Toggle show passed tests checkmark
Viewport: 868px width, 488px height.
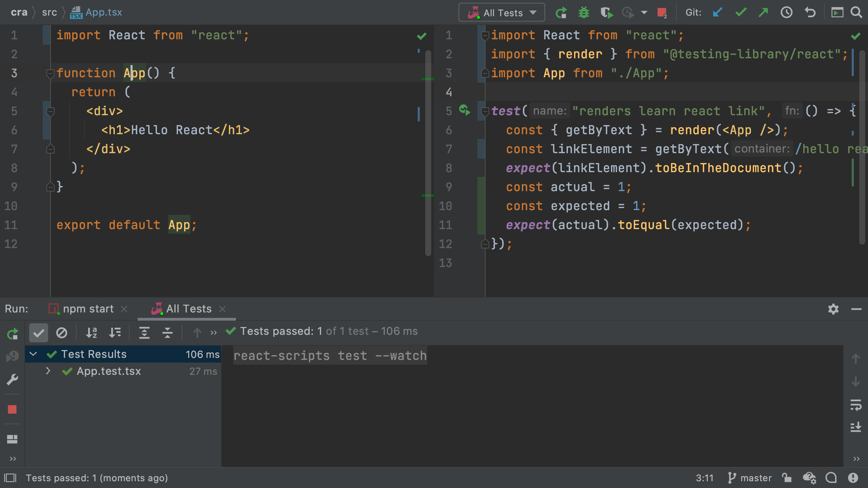click(x=39, y=333)
